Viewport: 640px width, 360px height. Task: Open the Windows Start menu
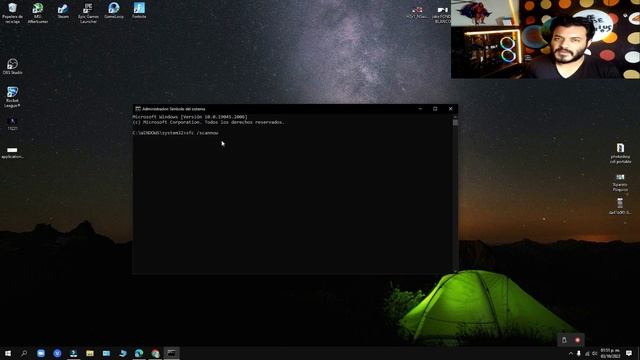click(x=8, y=353)
